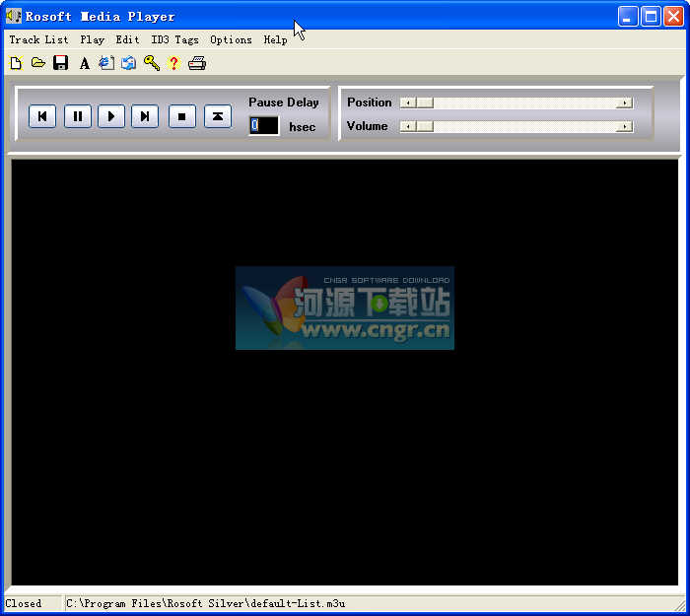Open the Track List menu
690x616 pixels.
pos(38,40)
